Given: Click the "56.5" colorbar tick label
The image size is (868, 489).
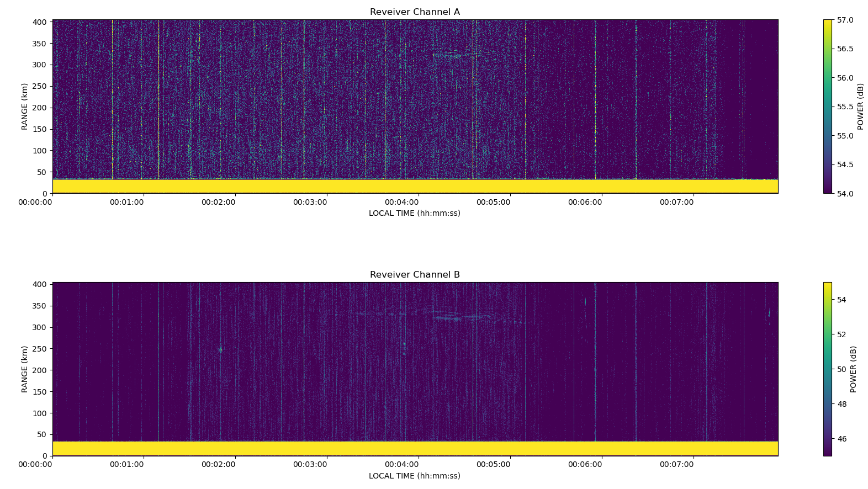Looking at the screenshot, I should tap(845, 49).
